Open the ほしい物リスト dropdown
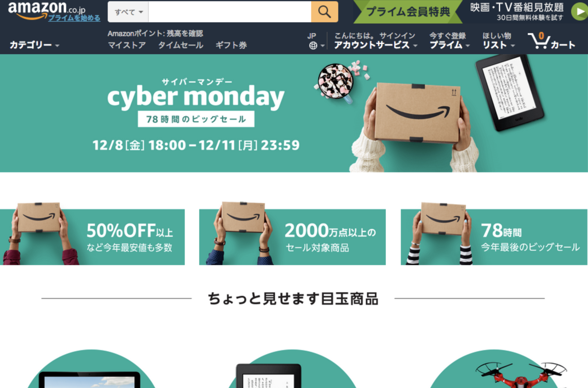 (498, 41)
